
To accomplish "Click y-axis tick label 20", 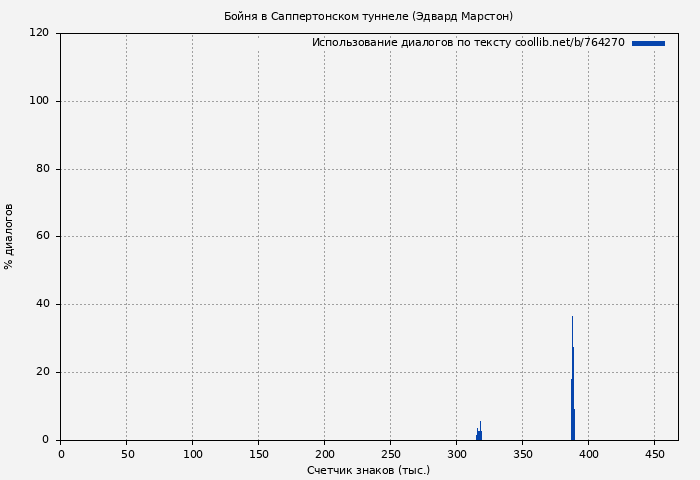I will pyautogui.click(x=42, y=372).
